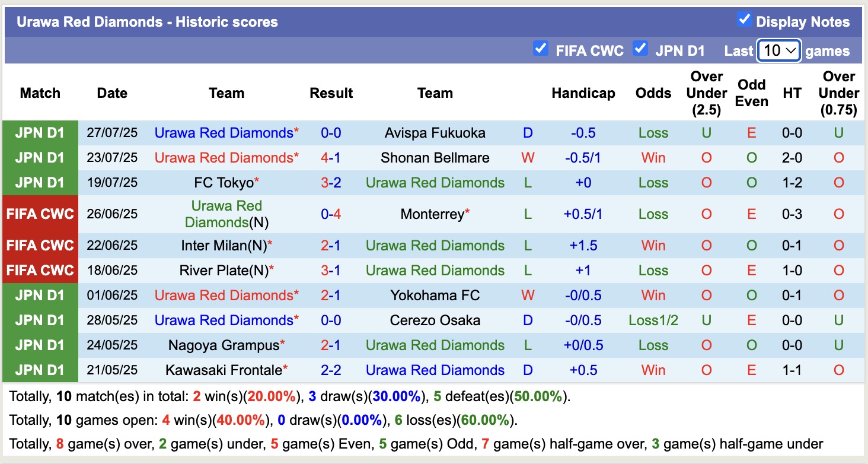
Task: Open the Yokohama FC team link
Action: (x=435, y=295)
